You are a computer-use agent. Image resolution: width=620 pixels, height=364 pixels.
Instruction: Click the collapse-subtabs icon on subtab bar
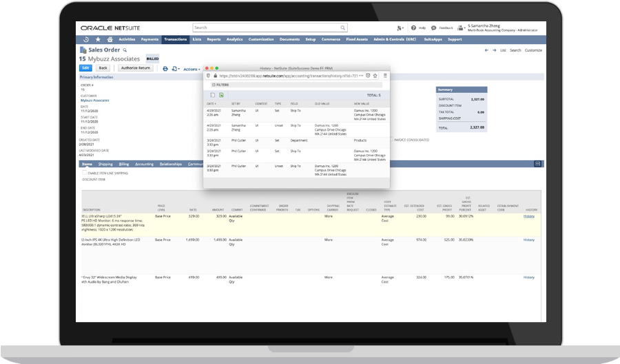click(x=537, y=164)
